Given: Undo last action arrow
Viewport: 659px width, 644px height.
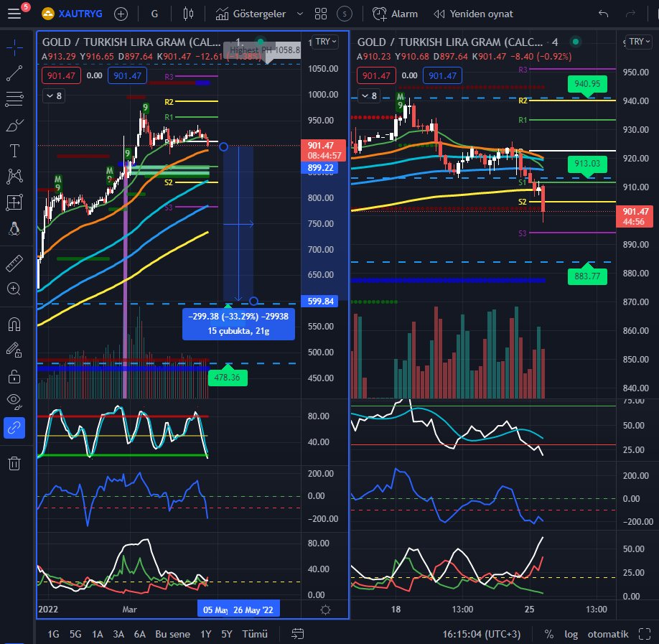Looking at the screenshot, I should click(603, 14).
